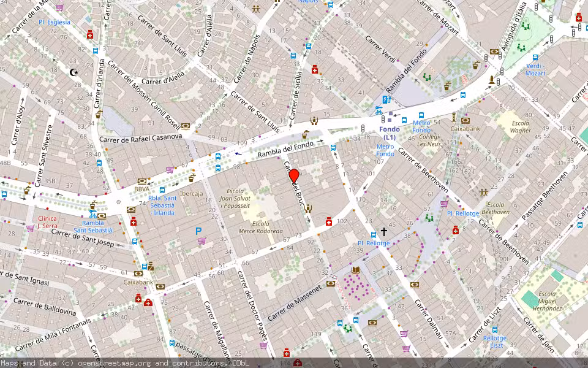Select the Escola Mercè Rodoreda label

tap(261, 227)
